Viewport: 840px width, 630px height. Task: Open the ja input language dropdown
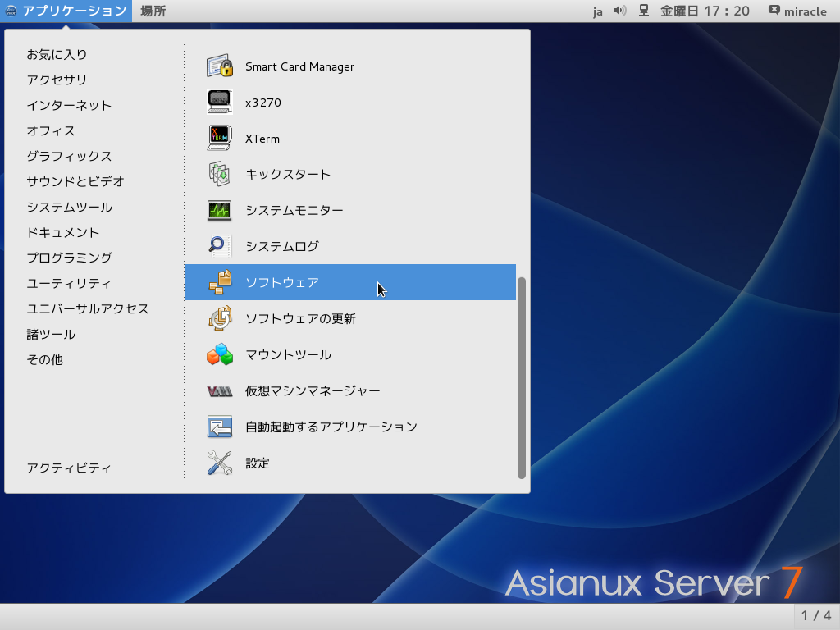[x=598, y=11]
